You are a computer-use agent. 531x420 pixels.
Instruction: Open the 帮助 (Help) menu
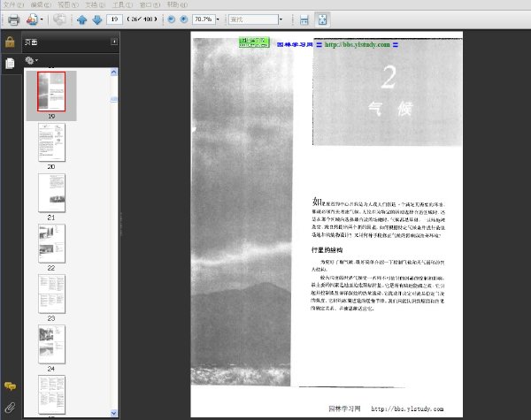click(177, 4)
